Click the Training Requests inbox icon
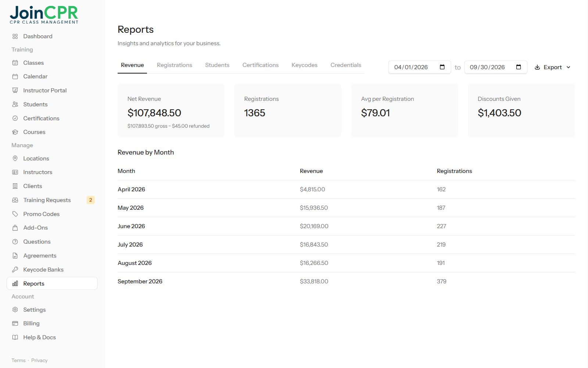 [15, 200]
